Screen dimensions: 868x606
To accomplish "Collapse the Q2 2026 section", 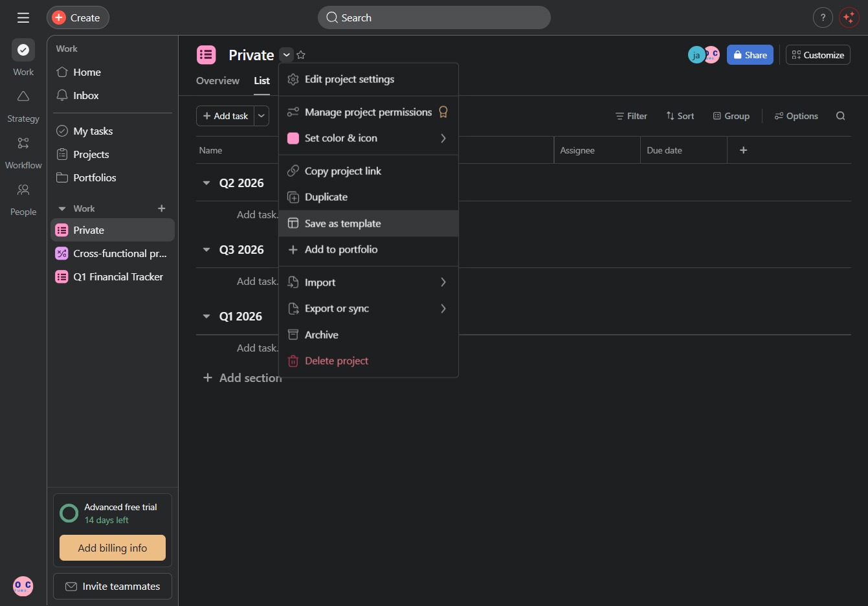I will (x=206, y=183).
